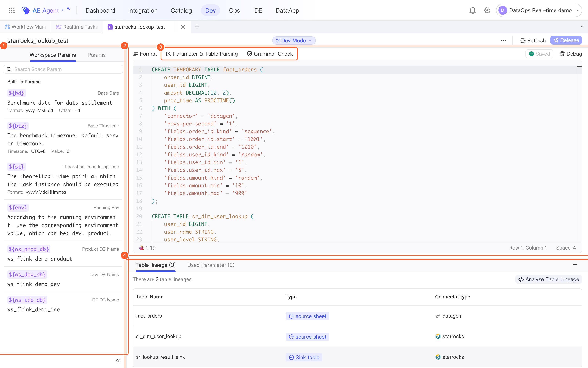This screenshot has height=368, width=588.
Task: Open the DataOps Real-time demo account dropdown
Action: pos(539,10)
